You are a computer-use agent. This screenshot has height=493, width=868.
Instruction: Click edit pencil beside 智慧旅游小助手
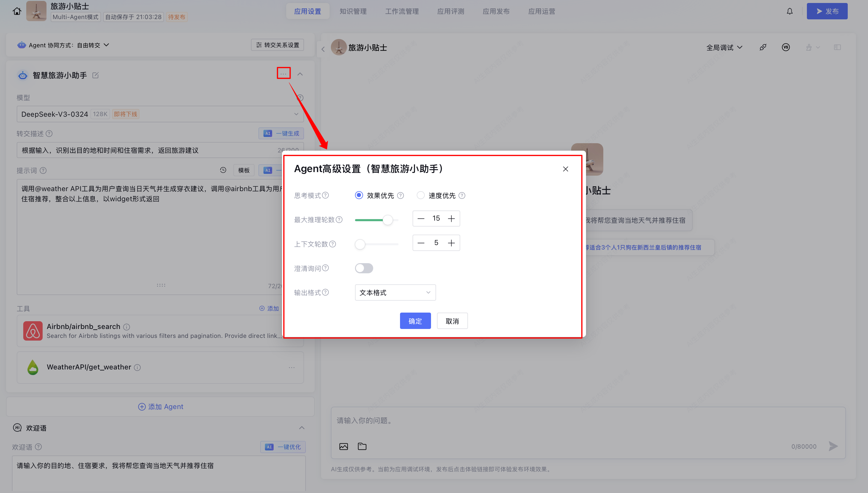coord(96,75)
